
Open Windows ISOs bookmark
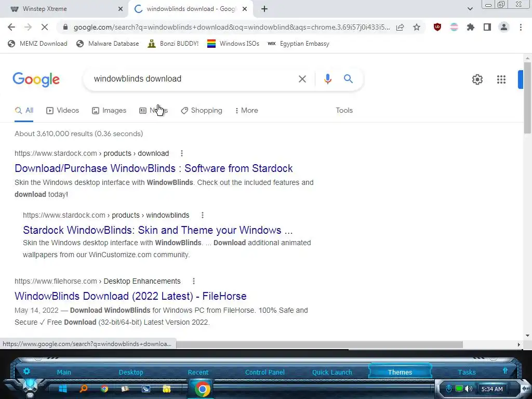pos(233,44)
